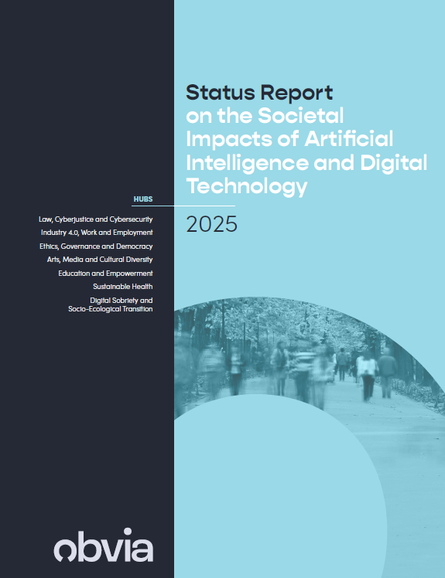Select 'Education and Empowerment' hub text

(105, 273)
